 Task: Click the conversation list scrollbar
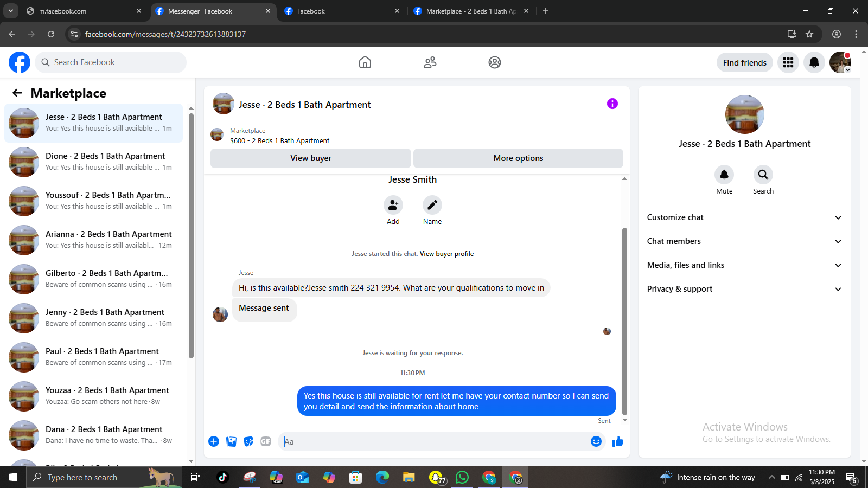tap(191, 235)
